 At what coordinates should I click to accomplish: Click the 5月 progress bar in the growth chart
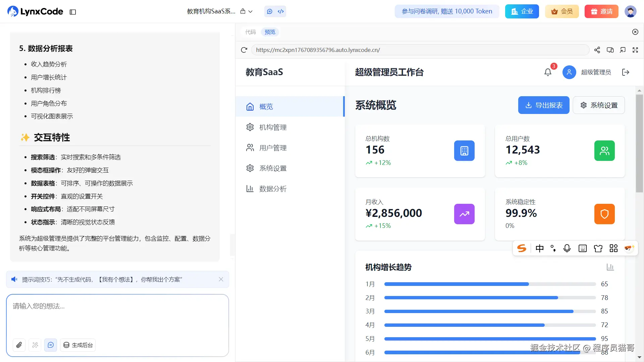tap(490, 339)
